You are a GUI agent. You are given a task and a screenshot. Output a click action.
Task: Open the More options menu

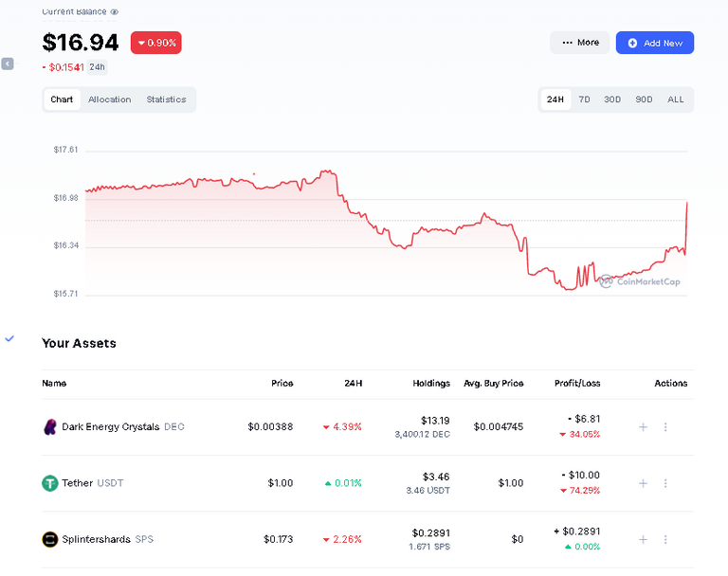point(580,43)
